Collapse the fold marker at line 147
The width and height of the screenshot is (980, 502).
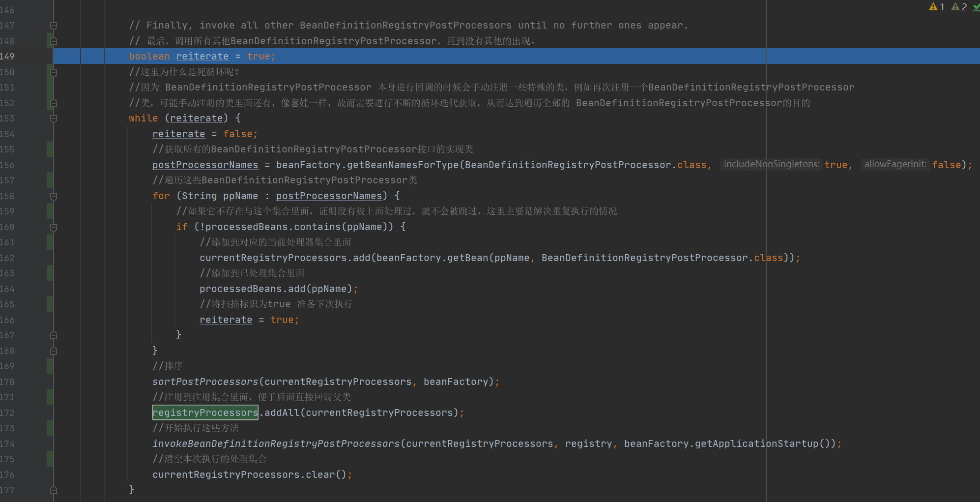pyautogui.click(x=54, y=26)
